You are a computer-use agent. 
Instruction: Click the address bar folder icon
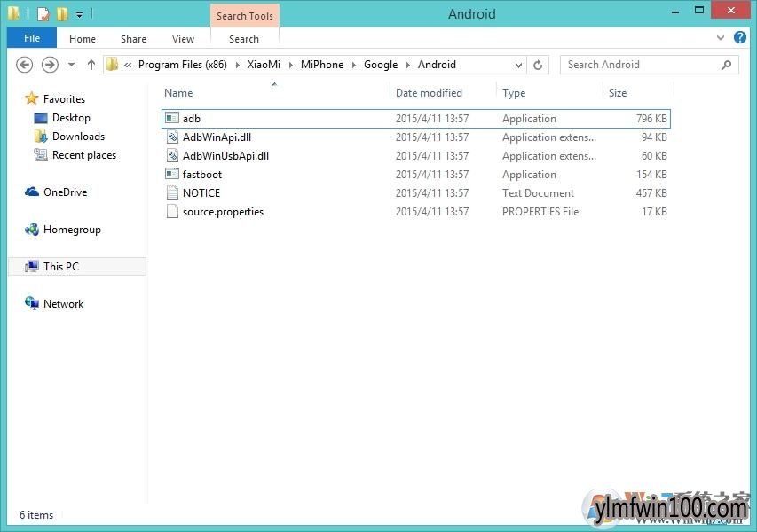pos(112,64)
